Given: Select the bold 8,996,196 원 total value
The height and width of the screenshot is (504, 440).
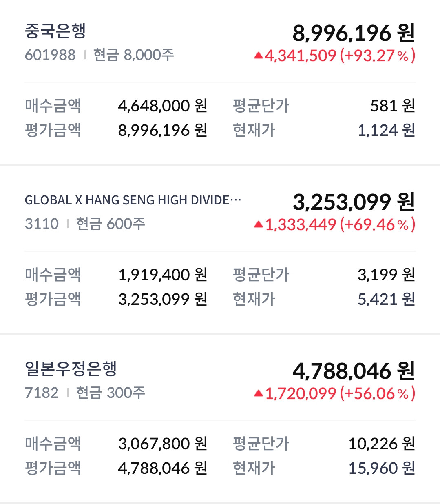Looking at the screenshot, I should pos(354,33).
